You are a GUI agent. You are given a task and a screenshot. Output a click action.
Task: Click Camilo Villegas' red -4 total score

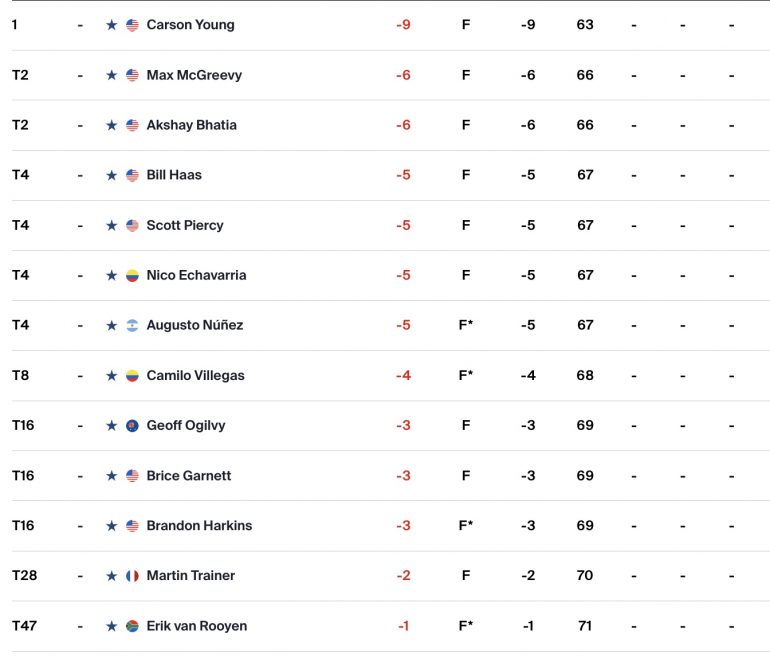pos(403,376)
